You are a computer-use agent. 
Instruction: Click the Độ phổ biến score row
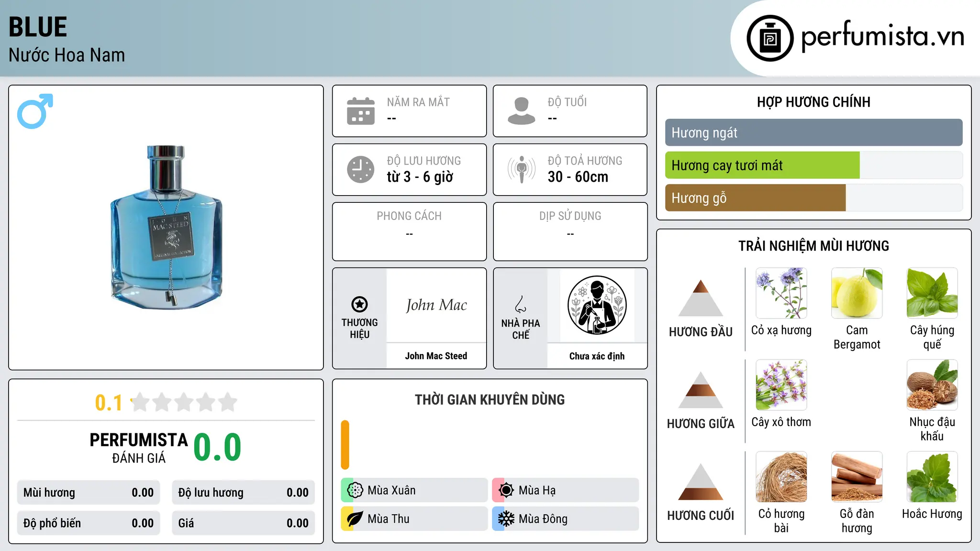tap(89, 523)
